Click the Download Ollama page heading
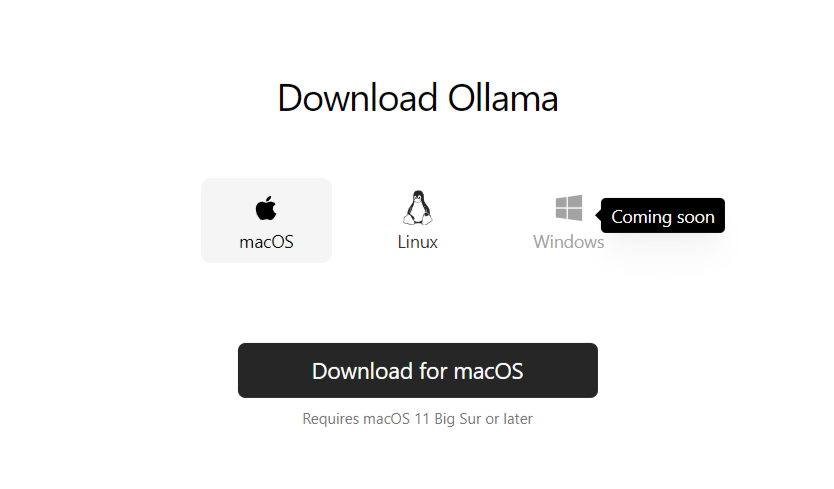 (418, 98)
